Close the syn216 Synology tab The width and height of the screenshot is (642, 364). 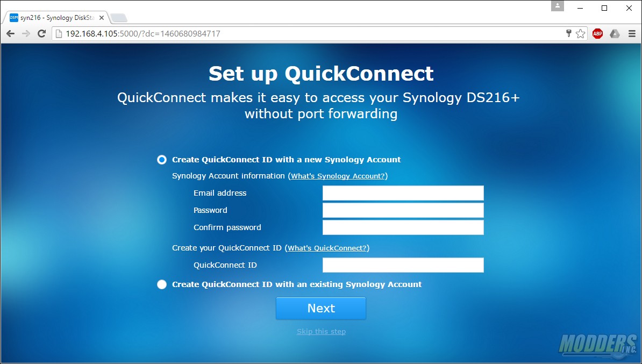(x=102, y=18)
